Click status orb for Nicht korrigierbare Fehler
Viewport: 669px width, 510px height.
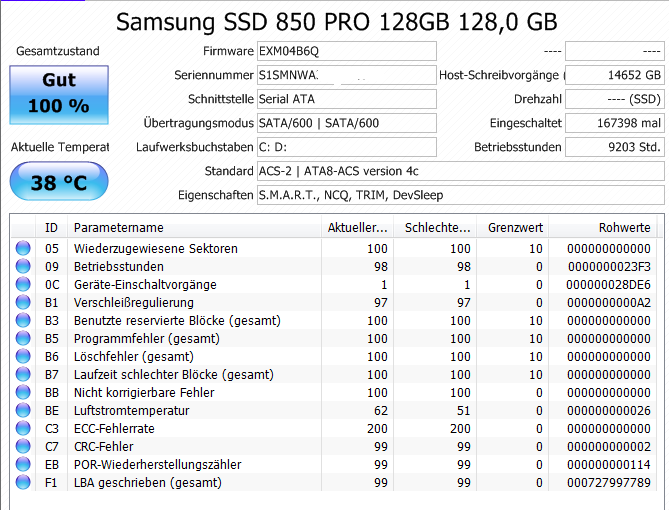23,392
